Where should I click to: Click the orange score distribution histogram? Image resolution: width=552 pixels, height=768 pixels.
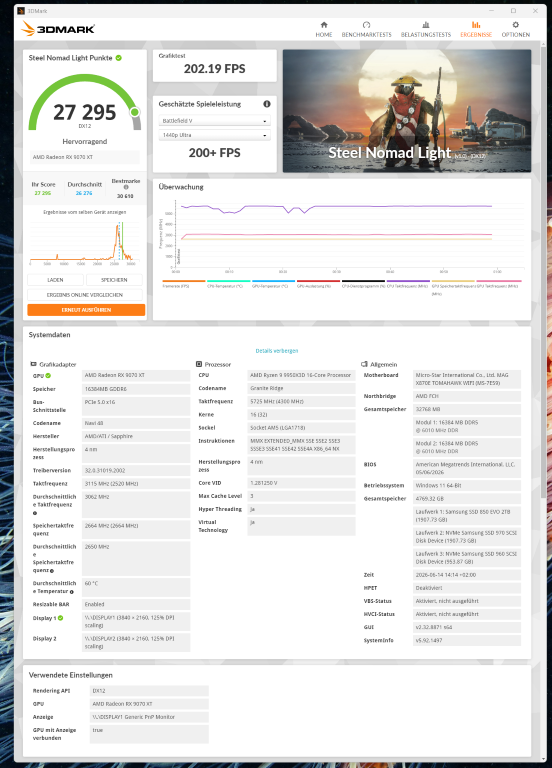tap(85, 242)
